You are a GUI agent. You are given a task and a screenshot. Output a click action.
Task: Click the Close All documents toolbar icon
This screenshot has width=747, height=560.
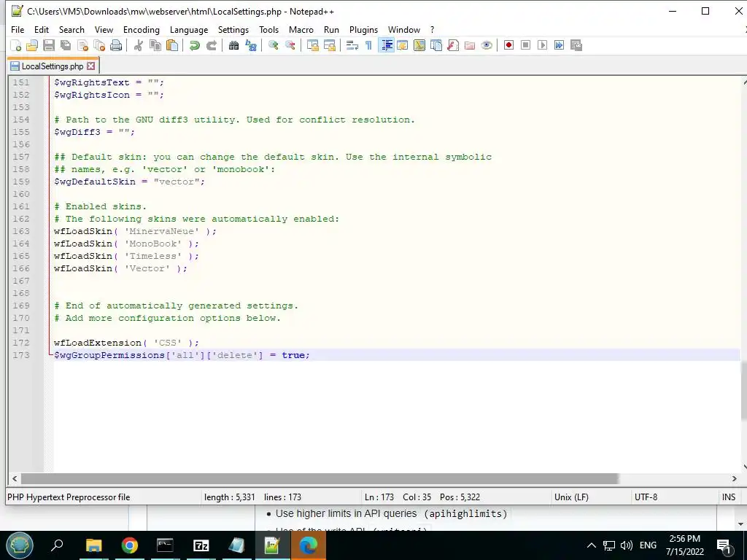point(99,45)
